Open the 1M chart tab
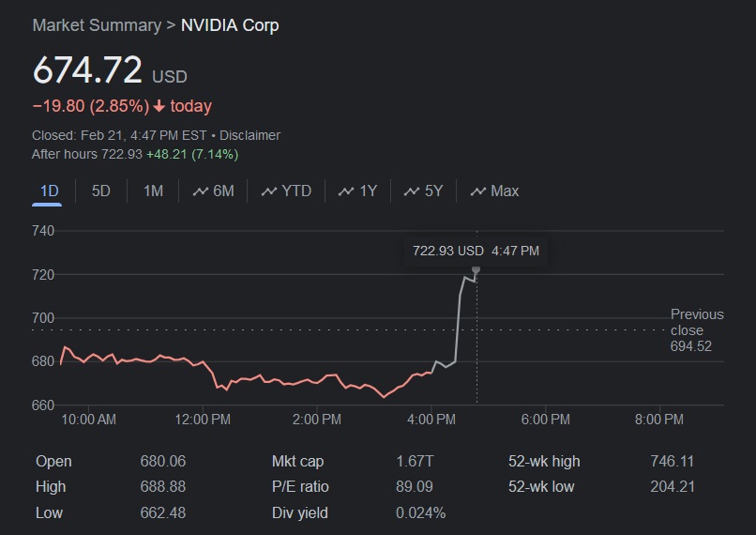The width and height of the screenshot is (756, 535). pyautogui.click(x=153, y=191)
